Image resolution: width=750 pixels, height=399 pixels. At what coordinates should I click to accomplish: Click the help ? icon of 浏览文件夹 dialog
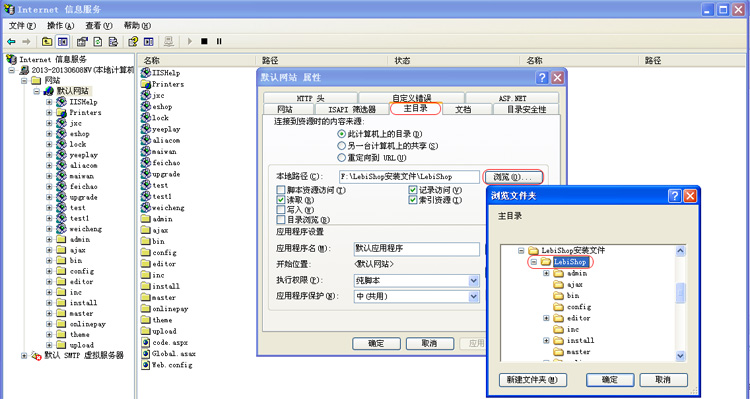(675, 195)
